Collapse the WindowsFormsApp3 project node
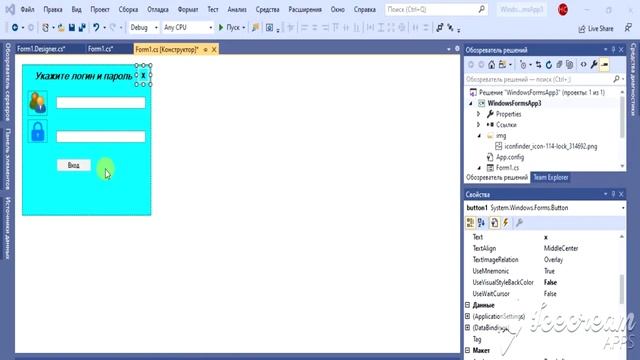 click(x=471, y=103)
